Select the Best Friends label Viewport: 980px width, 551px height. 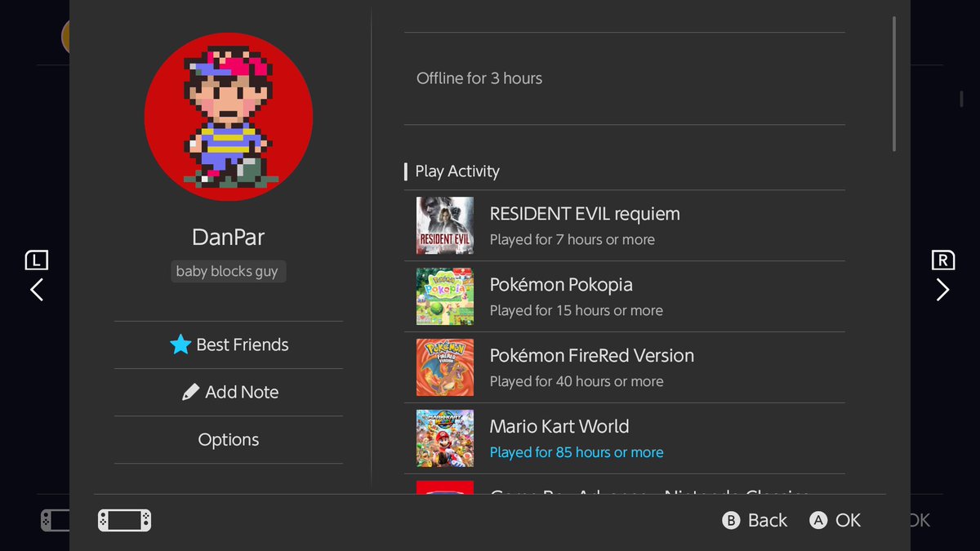point(243,344)
